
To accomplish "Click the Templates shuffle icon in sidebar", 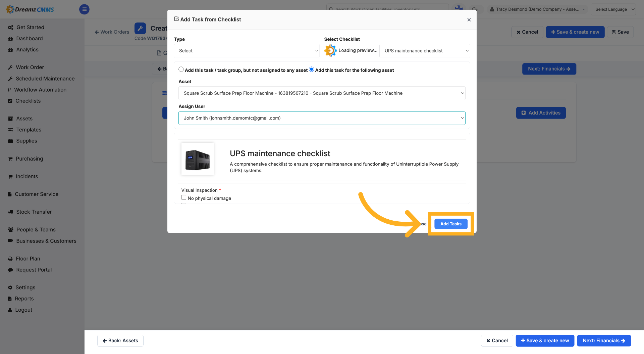I will pyautogui.click(x=10, y=130).
